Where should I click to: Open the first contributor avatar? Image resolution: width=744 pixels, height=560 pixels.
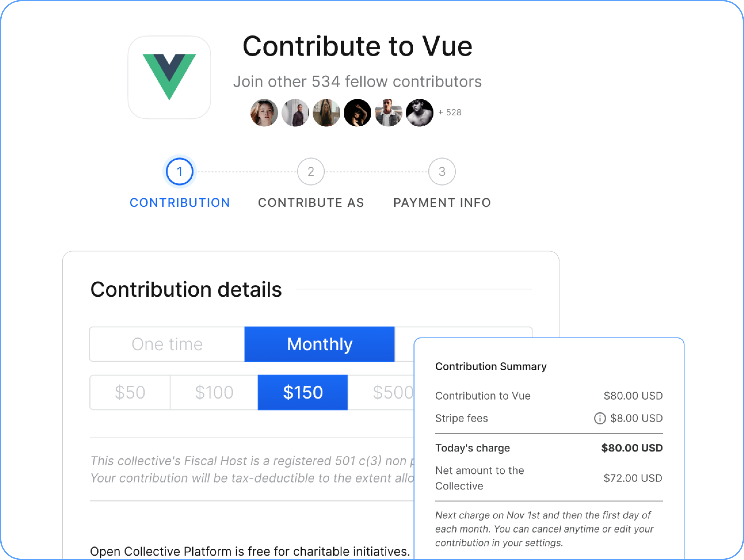pyautogui.click(x=264, y=113)
